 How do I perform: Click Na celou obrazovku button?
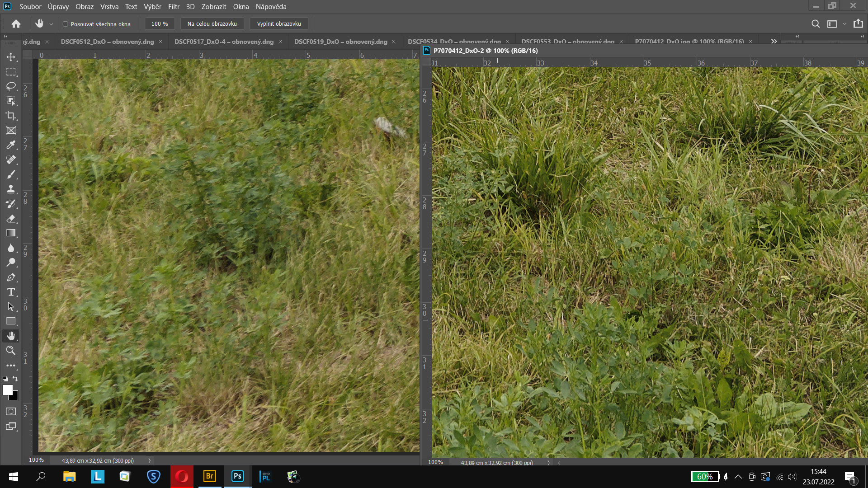[212, 24]
